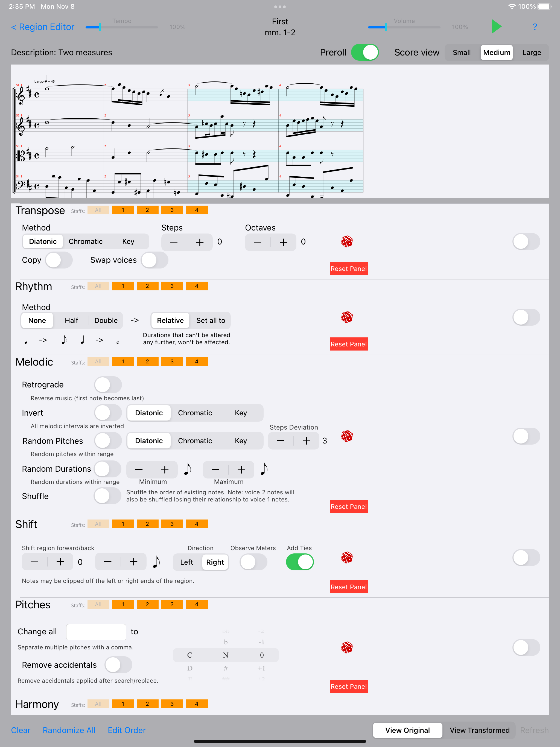Randomize Melodic panel with the dice icon

(x=347, y=436)
